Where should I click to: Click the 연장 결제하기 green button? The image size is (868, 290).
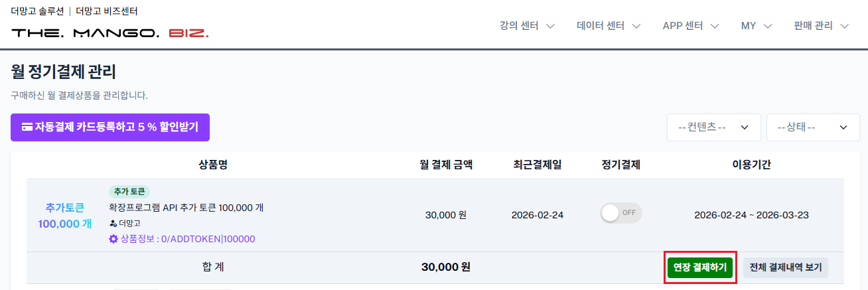(x=700, y=267)
